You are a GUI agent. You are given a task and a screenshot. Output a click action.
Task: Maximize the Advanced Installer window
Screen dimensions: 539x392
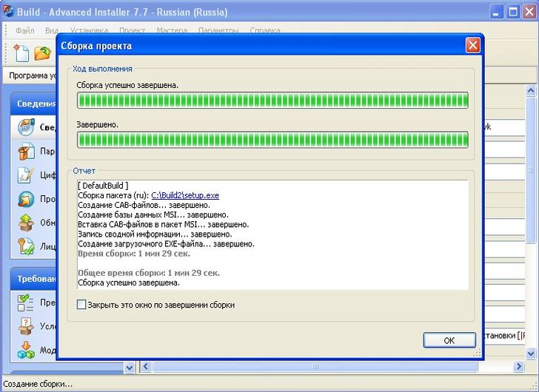(513, 12)
